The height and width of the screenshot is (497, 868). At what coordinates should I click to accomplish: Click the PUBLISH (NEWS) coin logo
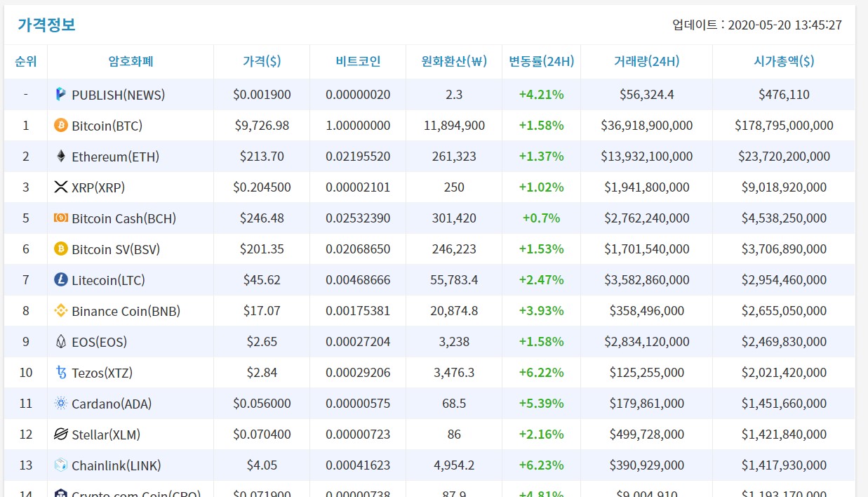point(61,94)
